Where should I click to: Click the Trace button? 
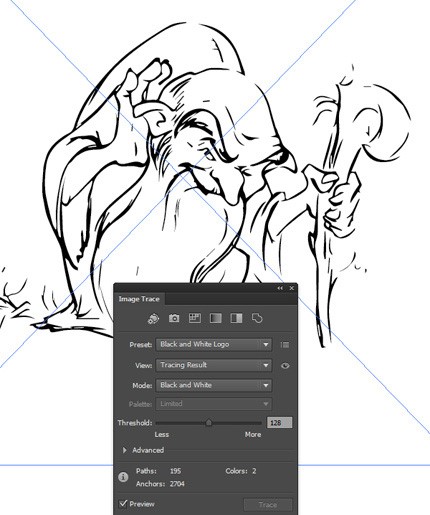(268, 505)
